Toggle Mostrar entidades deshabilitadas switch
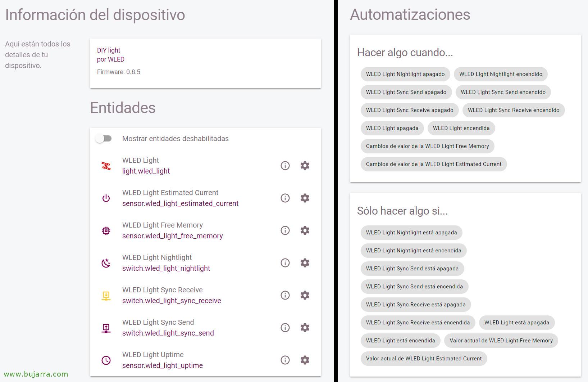Viewport: 588px width, 382px height. point(104,139)
